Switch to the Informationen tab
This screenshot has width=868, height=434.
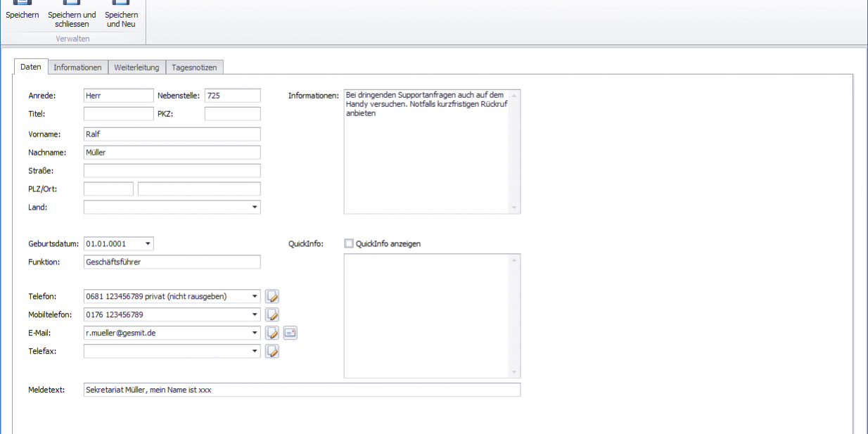[77, 68]
